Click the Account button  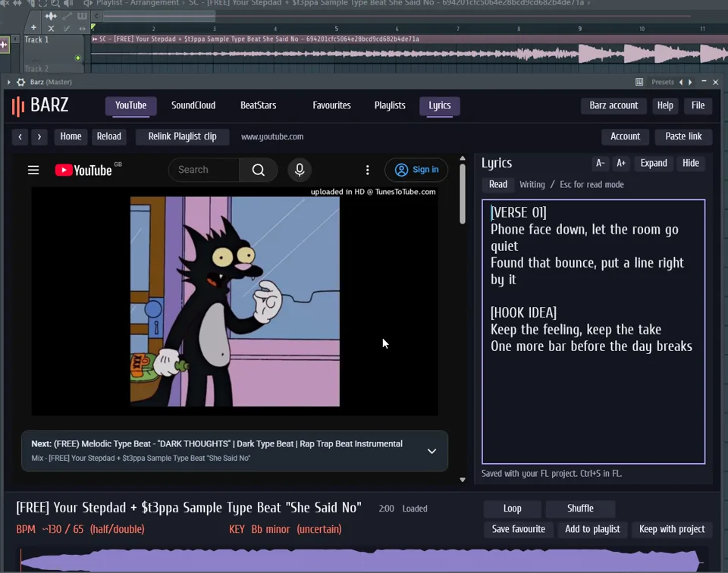(x=625, y=136)
